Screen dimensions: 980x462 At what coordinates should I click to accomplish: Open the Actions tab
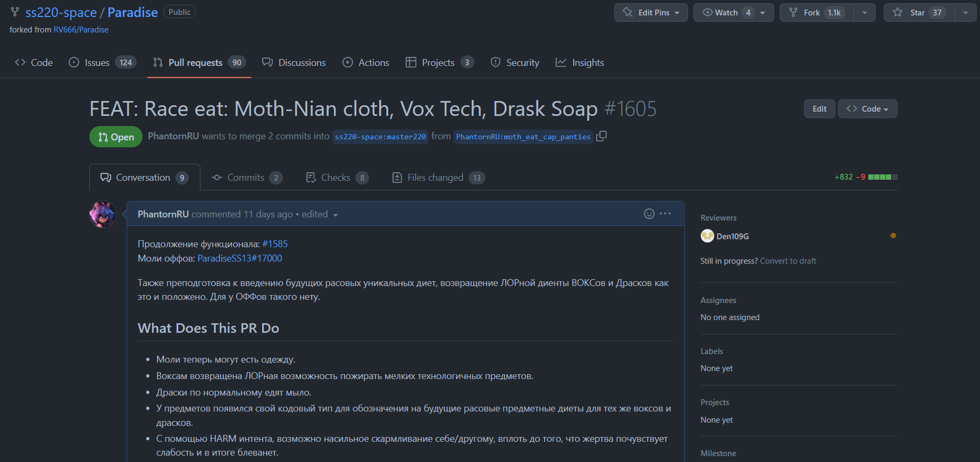(366, 63)
